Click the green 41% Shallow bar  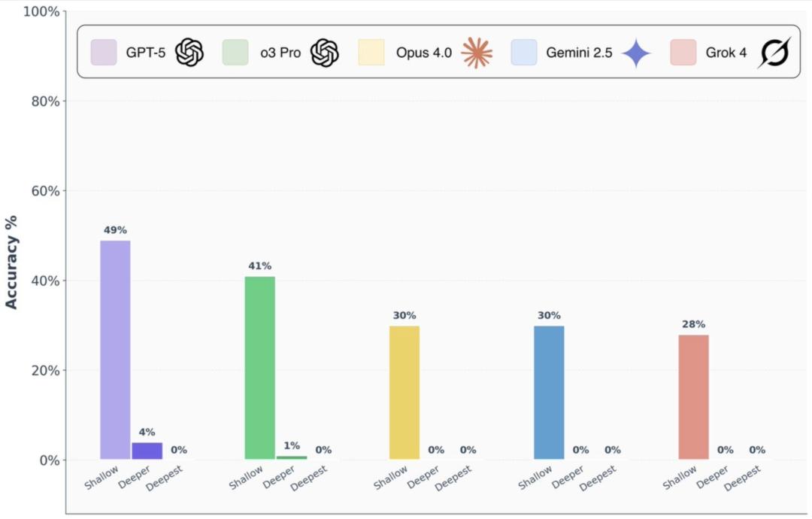click(x=260, y=368)
